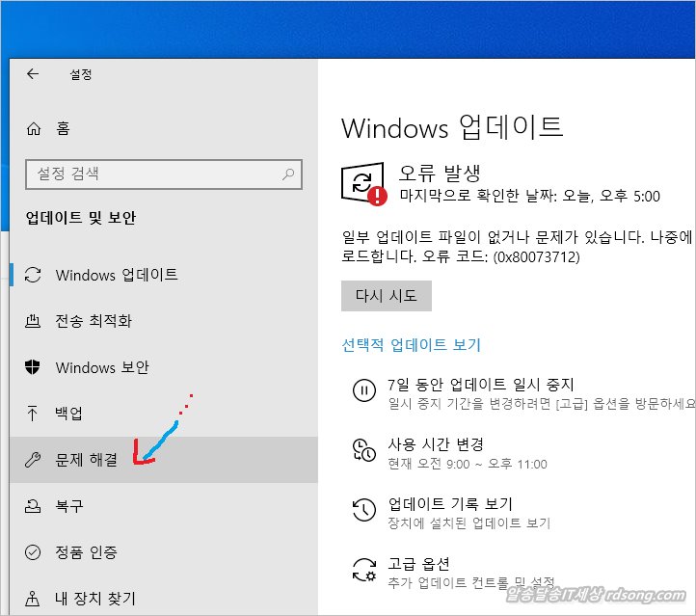Click the 오류 발생 status text
Viewport: 696px width, 616px height.
point(439,173)
